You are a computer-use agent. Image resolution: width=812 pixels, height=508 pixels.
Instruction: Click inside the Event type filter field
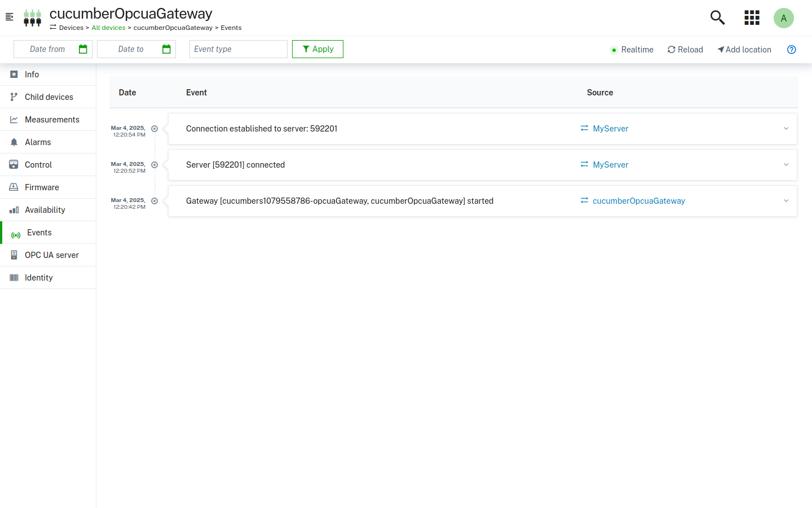pyautogui.click(x=238, y=49)
